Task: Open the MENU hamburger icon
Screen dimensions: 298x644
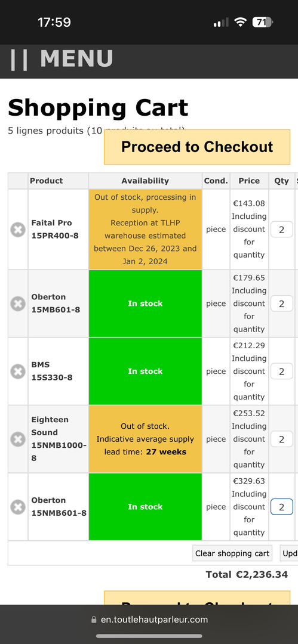Action: pyautogui.click(x=19, y=60)
